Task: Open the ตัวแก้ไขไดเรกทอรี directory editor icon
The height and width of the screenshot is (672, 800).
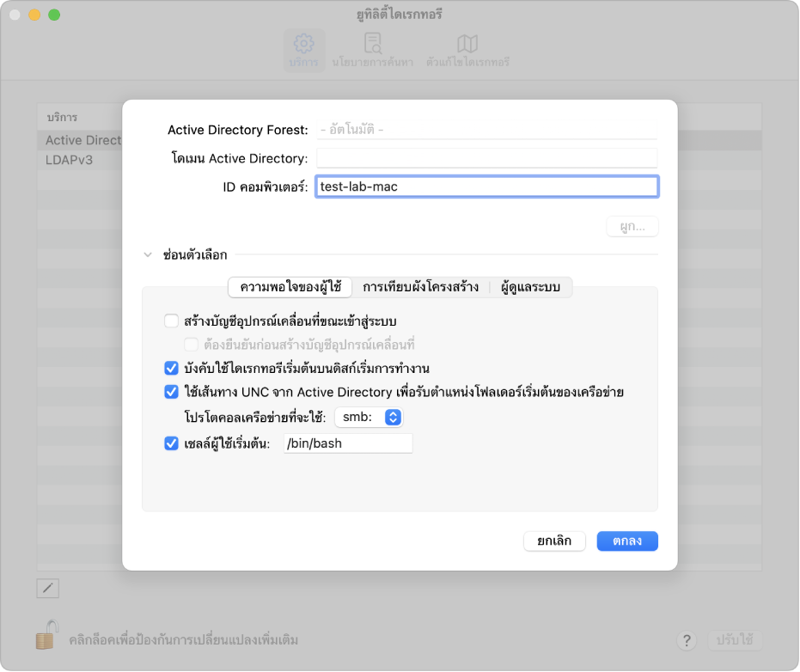Action: [467, 51]
